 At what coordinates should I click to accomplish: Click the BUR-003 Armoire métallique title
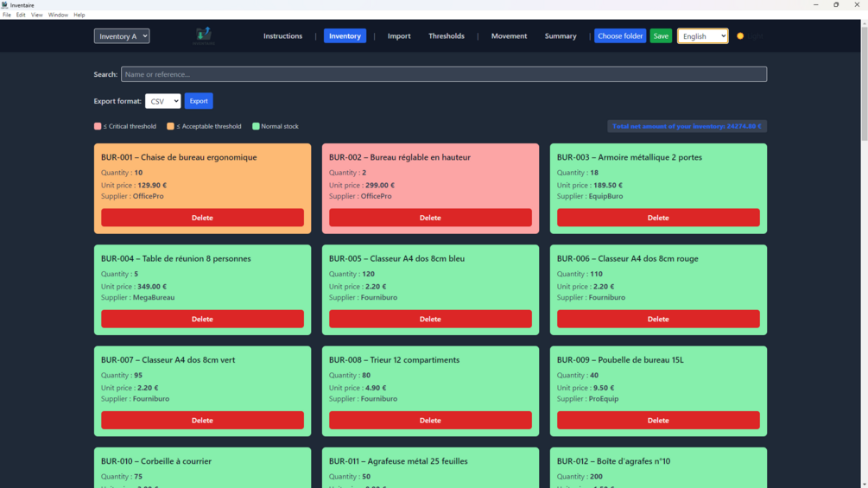[630, 157]
